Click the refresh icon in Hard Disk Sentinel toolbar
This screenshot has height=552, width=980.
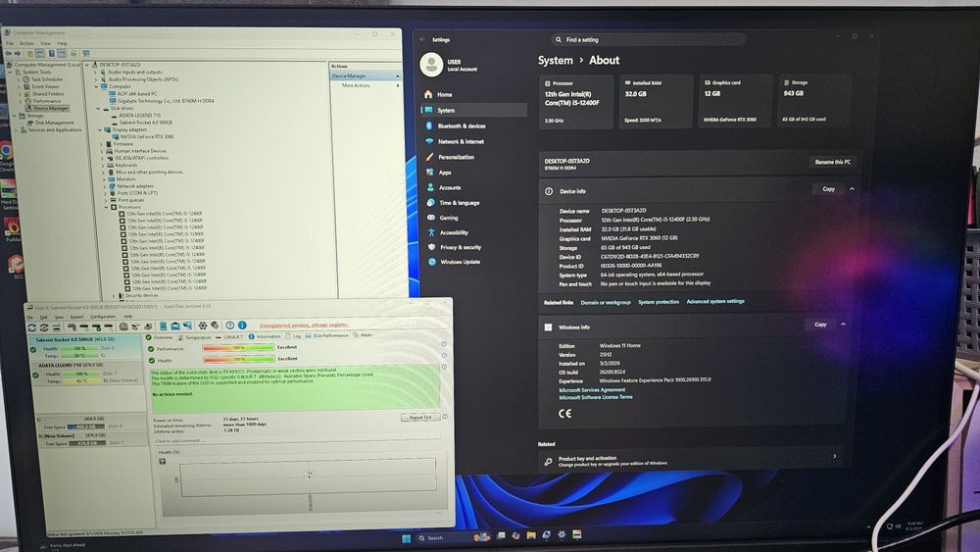coord(32,326)
